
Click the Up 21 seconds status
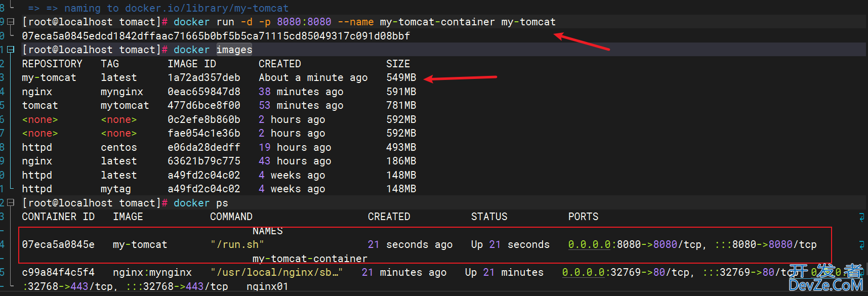tap(511, 244)
